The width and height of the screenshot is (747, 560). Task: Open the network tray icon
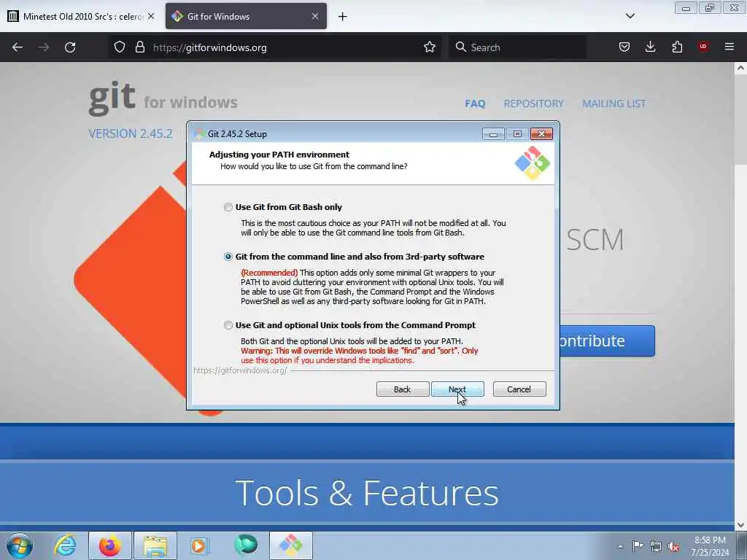656,546
